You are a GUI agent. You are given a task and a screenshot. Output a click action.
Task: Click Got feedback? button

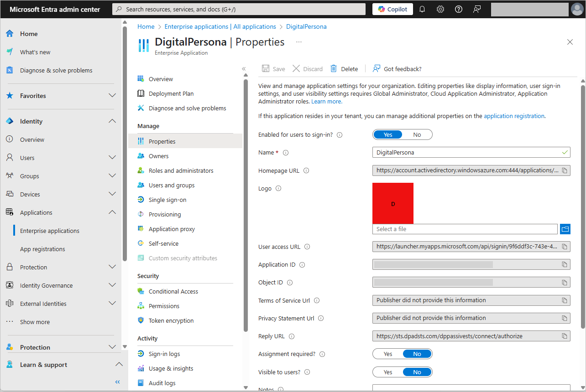397,69
